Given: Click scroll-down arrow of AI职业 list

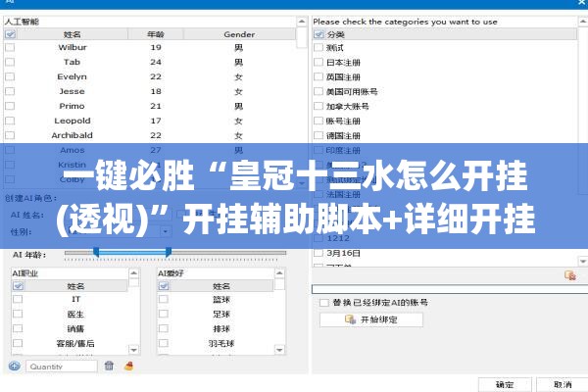Looking at the screenshot, I should pyautogui.click(x=134, y=350).
